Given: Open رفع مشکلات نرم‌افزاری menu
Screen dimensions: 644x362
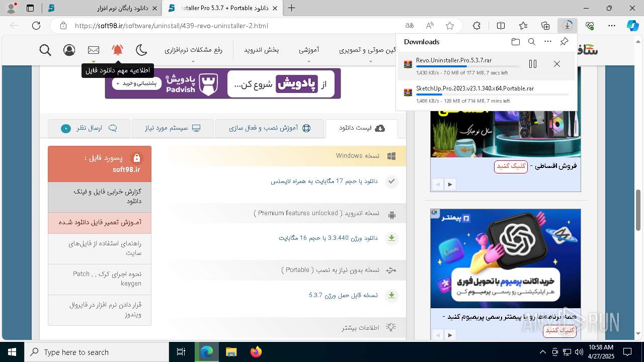Looking at the screenshot, I should tap(193, 50).
